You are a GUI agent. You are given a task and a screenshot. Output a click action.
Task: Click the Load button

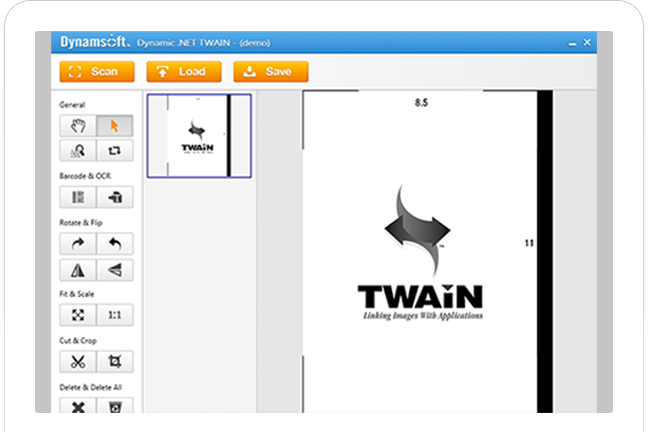coord(183,72)
